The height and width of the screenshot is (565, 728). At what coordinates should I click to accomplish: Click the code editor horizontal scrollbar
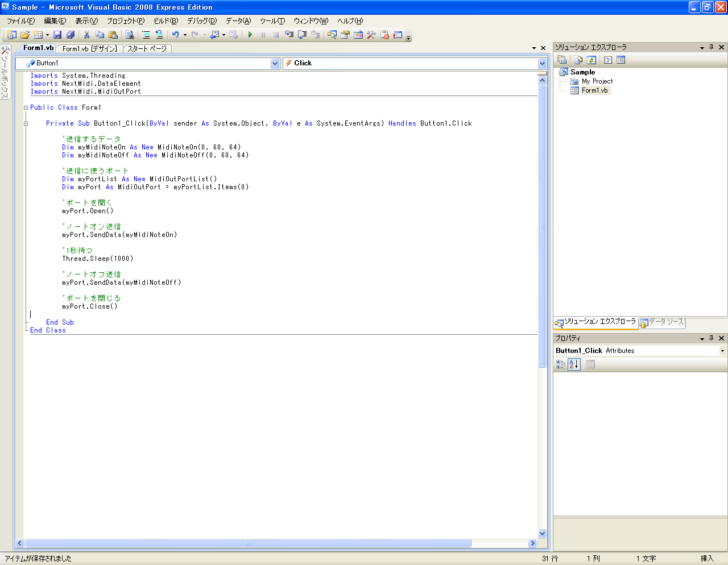(245, 543)
